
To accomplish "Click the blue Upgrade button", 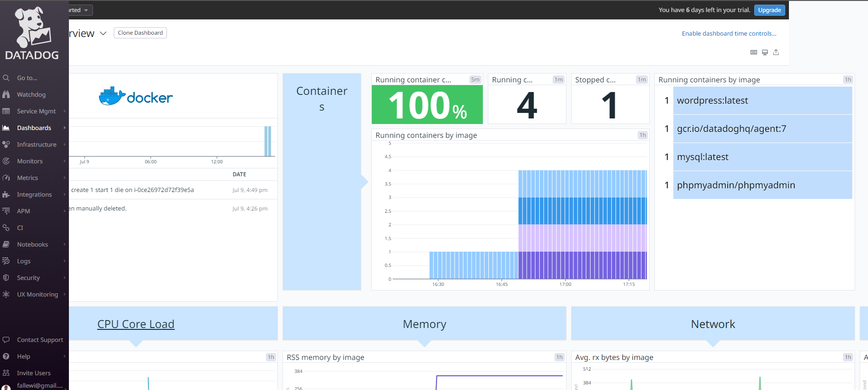I will click(x=770, y=10).
